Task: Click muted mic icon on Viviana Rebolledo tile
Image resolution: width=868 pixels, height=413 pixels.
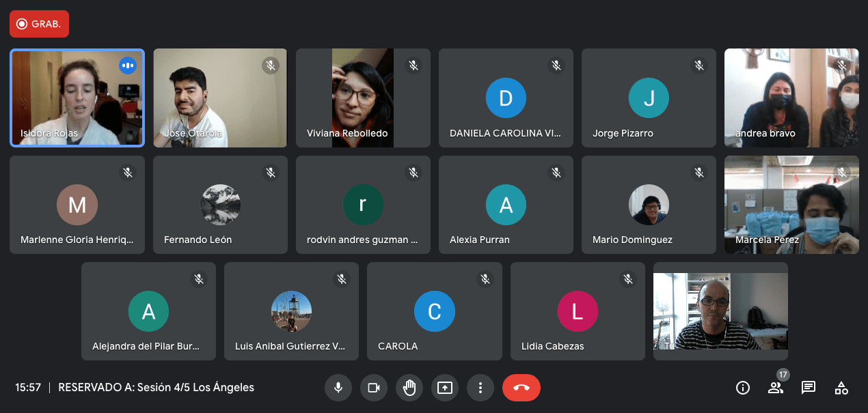Action: (x=413, y=66)
